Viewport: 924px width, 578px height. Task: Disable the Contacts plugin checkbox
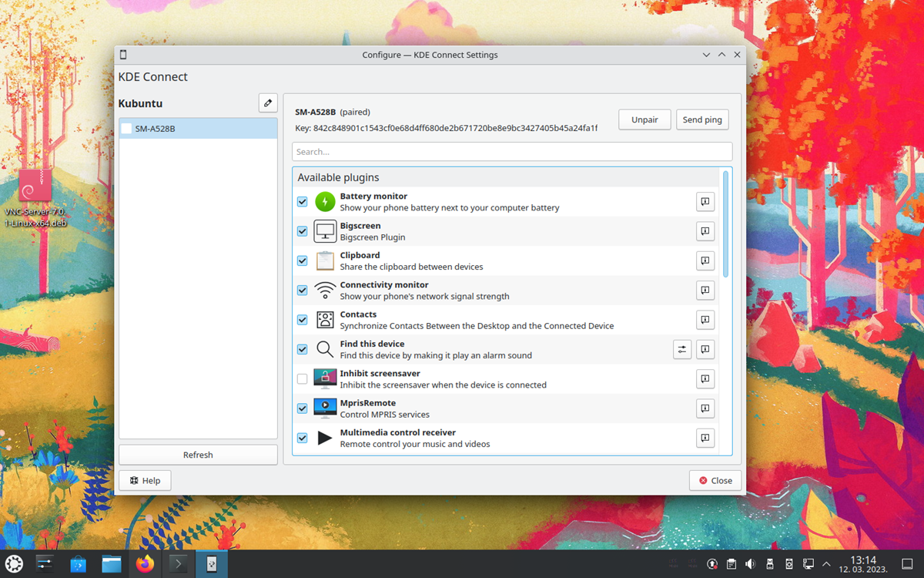(x=303, y=320)
